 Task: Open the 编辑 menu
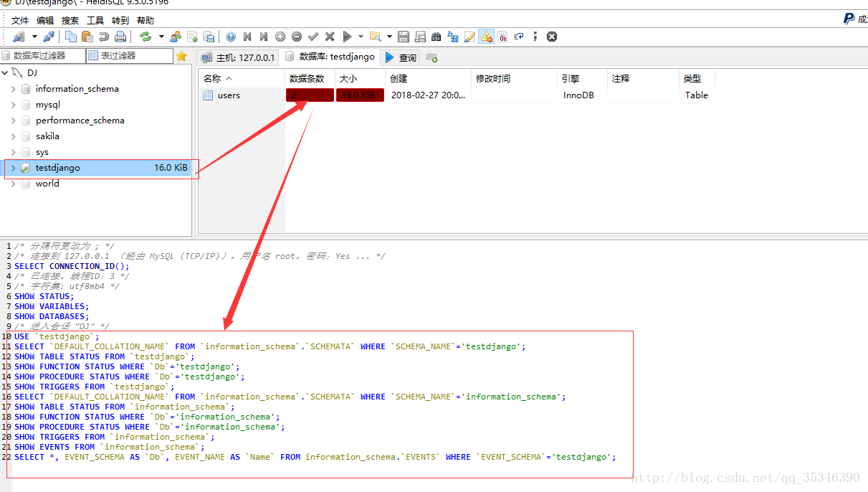pyautogui.click(x=45, y=21)
